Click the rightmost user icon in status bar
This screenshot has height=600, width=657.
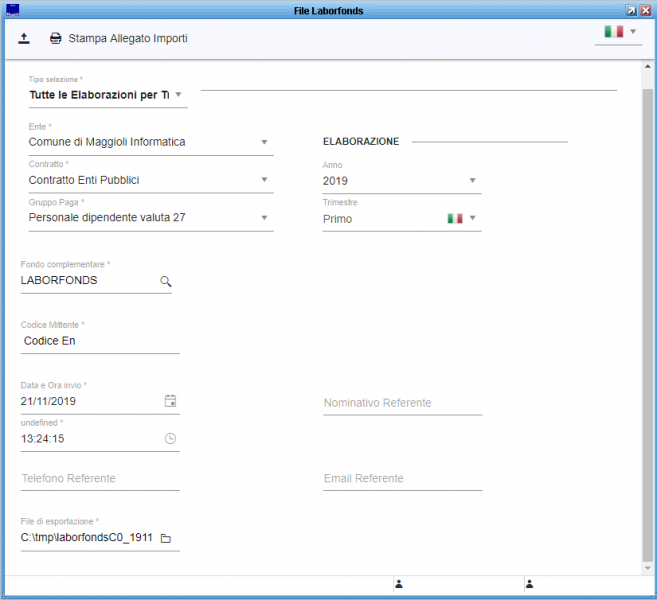(x=529, y=583)
